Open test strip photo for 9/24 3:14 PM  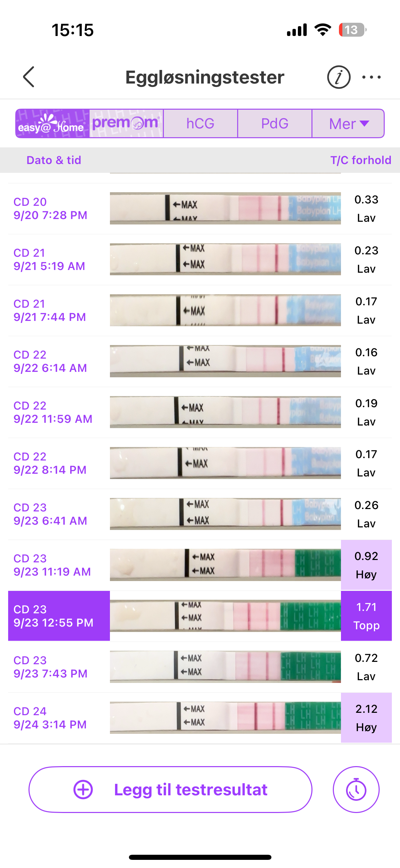(225, 718)
